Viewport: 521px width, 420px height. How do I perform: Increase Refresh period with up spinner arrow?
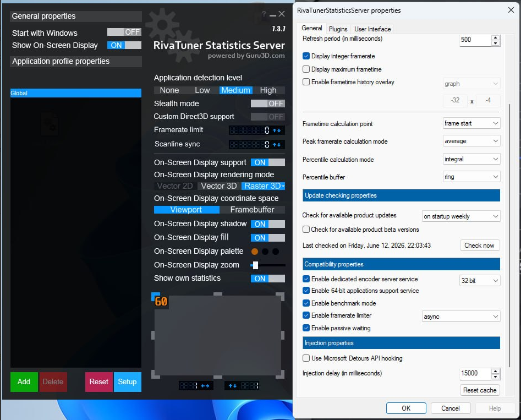coord(495,37)
